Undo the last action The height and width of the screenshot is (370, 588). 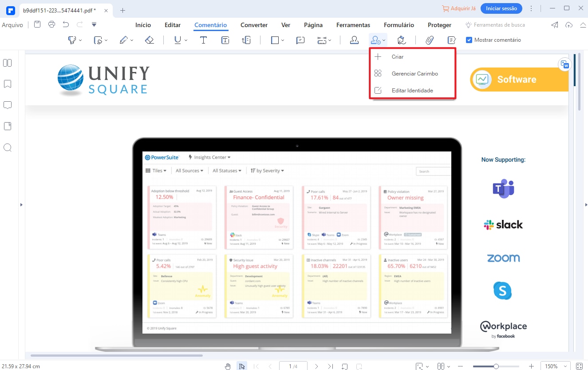(x=66, y=24)
